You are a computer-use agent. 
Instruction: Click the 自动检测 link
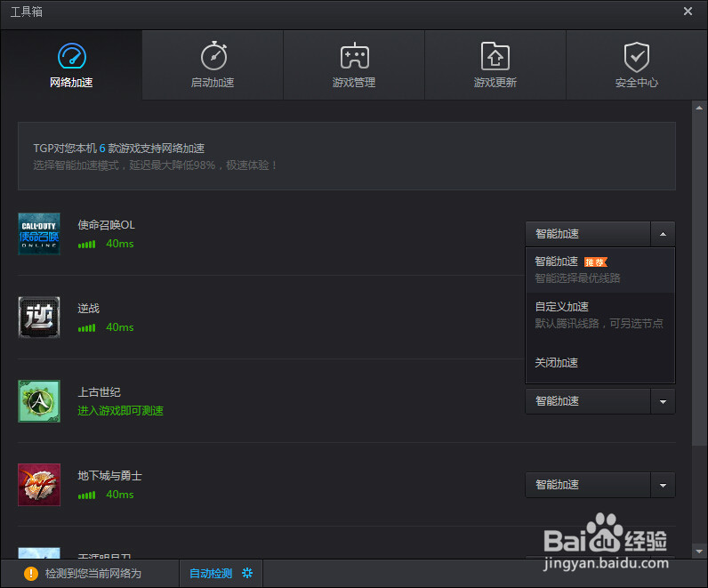pos(211,574)
